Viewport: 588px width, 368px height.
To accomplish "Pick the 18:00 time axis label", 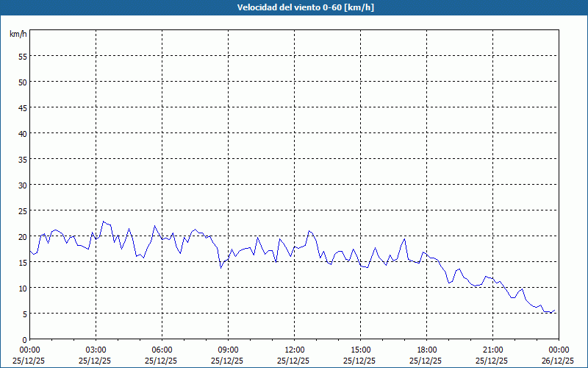I will coord(426,350).
